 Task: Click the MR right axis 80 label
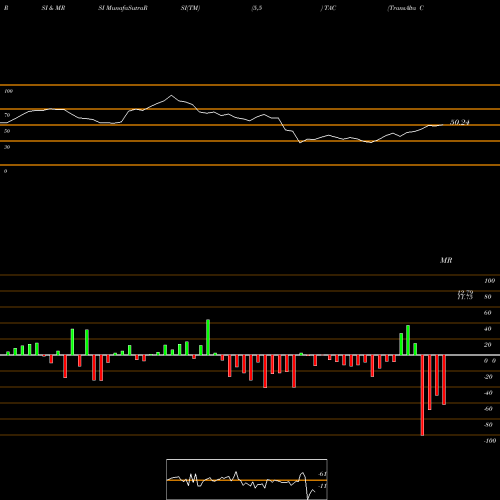click(x=487, y=297)
